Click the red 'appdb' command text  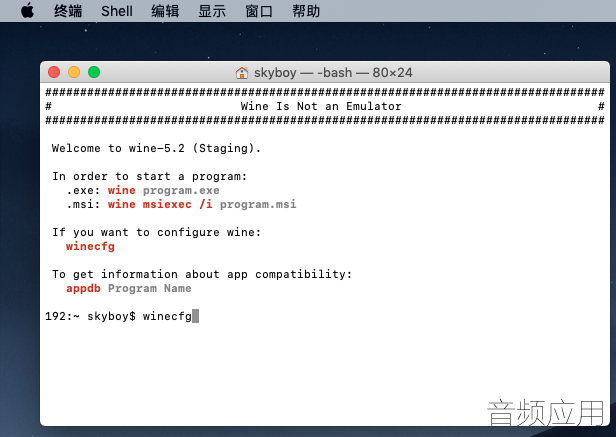83,289
